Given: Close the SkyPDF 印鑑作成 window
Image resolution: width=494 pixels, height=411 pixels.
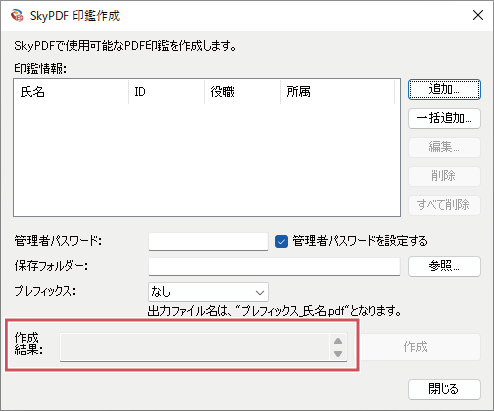Looking at the screenshot, I should tap(478, 15).
